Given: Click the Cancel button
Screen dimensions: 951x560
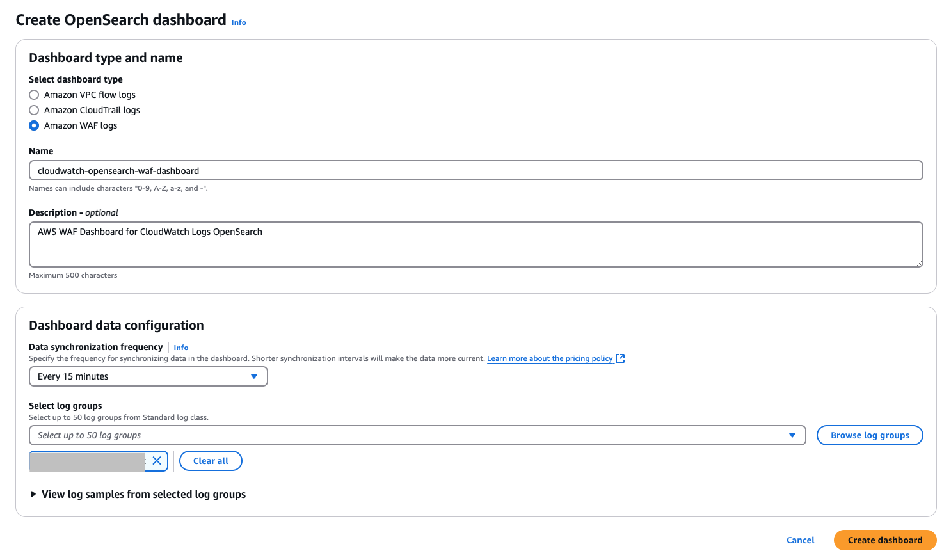Looking at the screenshot, I should tap(800, 540).
